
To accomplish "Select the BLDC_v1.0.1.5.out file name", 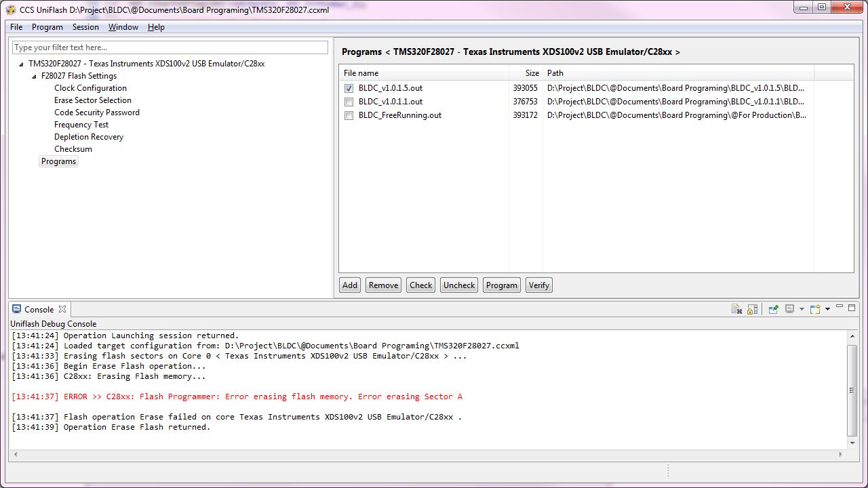I will (x=391, y=88).
